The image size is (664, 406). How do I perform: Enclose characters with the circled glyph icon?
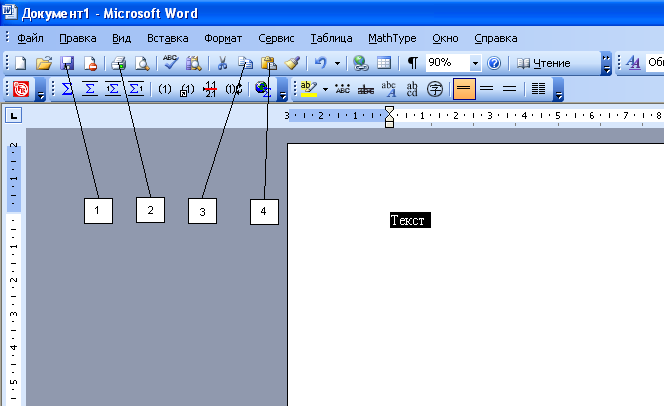(434, 89)
